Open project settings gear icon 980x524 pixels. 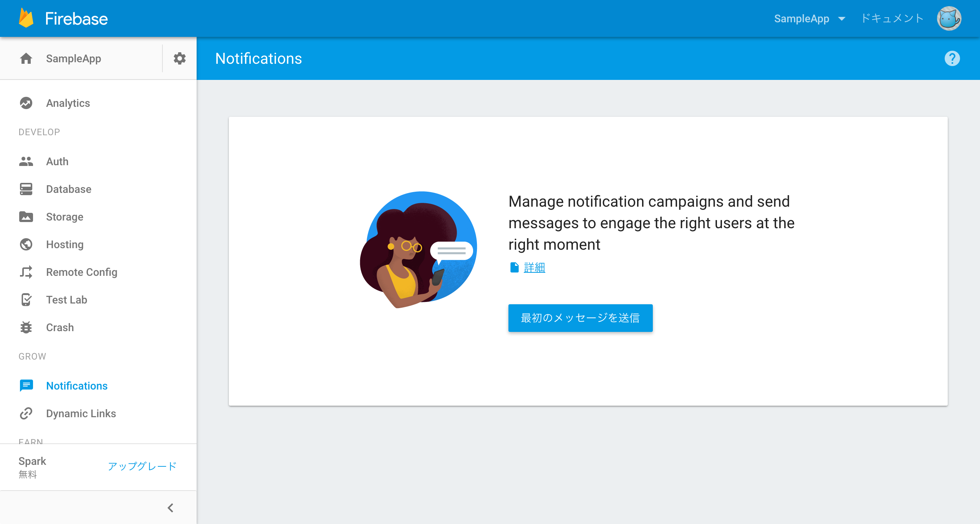[x=179, y=58]
